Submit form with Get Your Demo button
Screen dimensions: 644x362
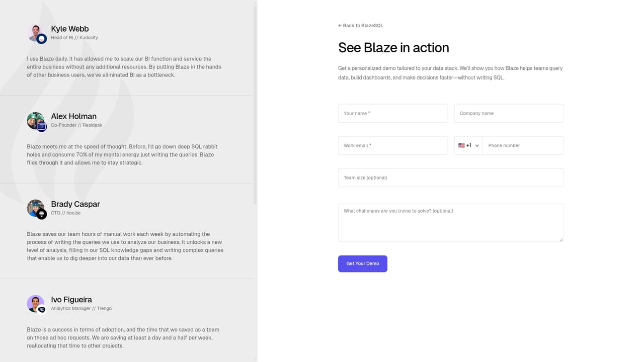point(363,263)
